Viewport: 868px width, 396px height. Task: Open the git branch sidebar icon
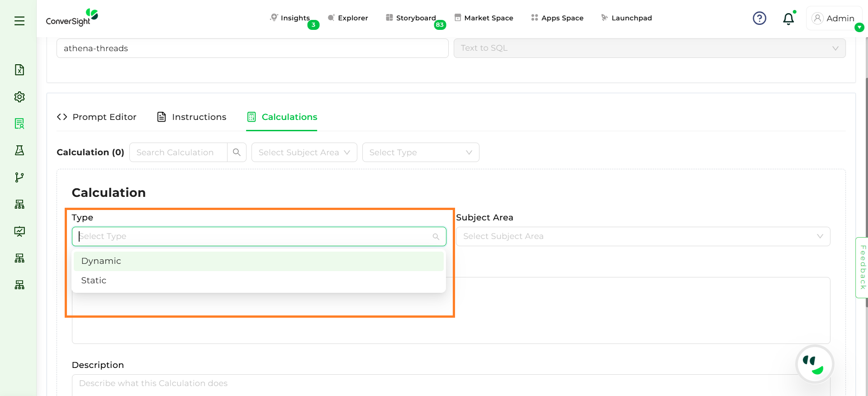[x=19, y=177]
